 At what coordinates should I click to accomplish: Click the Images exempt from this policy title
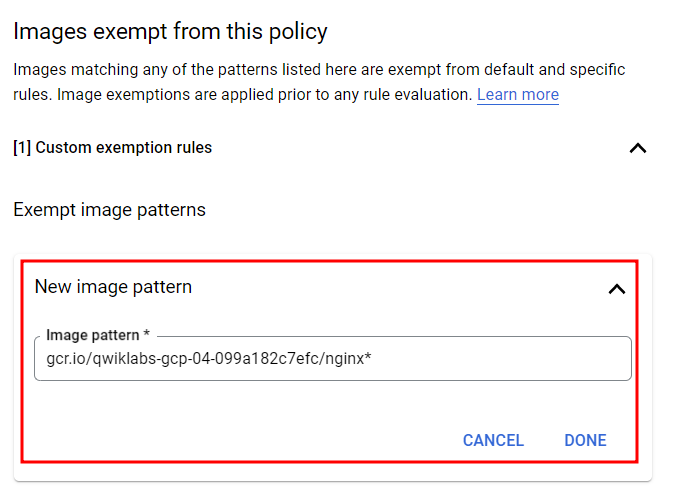pyautogui.click(x=170, y=32)
